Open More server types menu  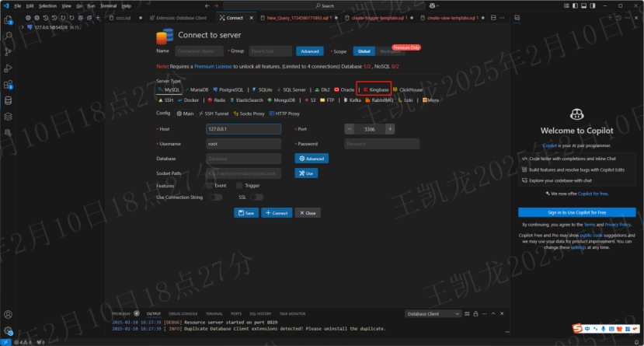point(430,100)
